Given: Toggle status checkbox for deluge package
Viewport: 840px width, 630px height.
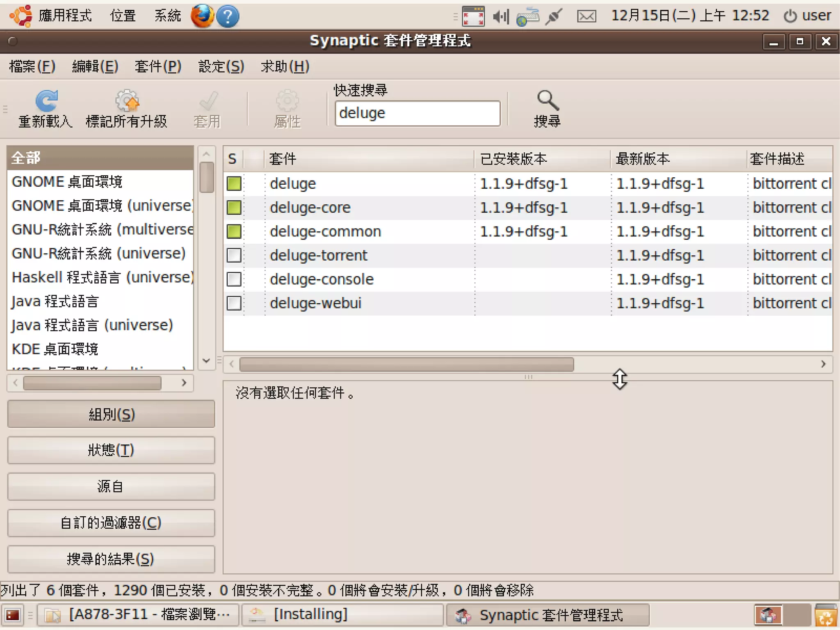Looking at the screenshot, I should coord(234,183).
